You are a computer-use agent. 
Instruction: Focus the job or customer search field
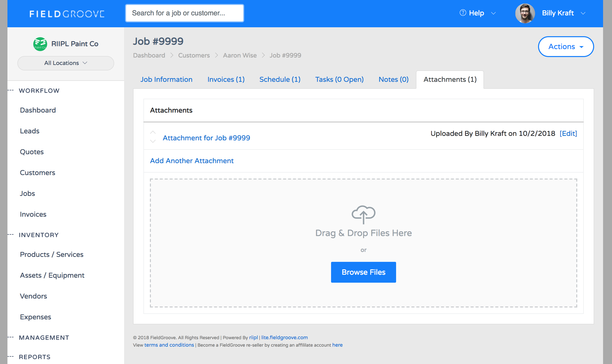(184, 13)
